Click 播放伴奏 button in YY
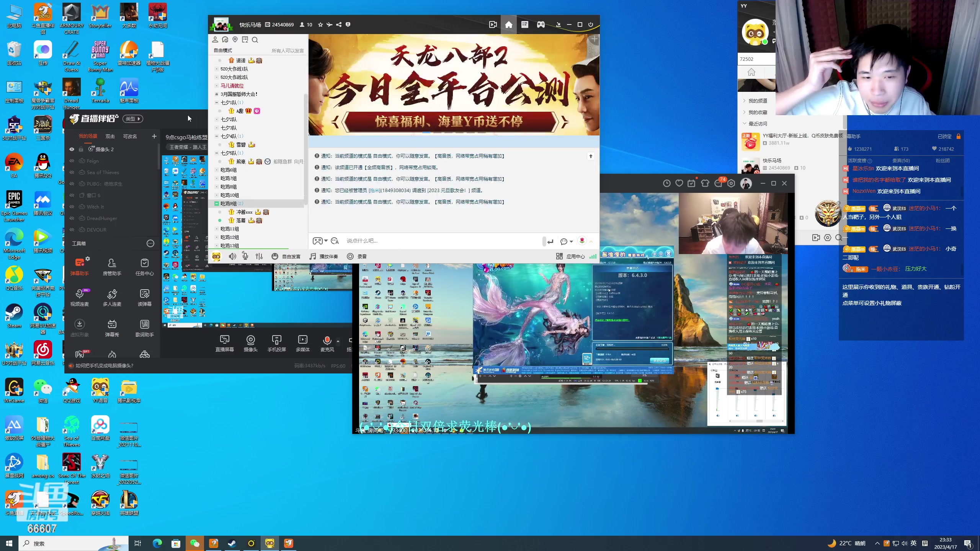This screenshot has height=551, width=980. tap(324, 256)
